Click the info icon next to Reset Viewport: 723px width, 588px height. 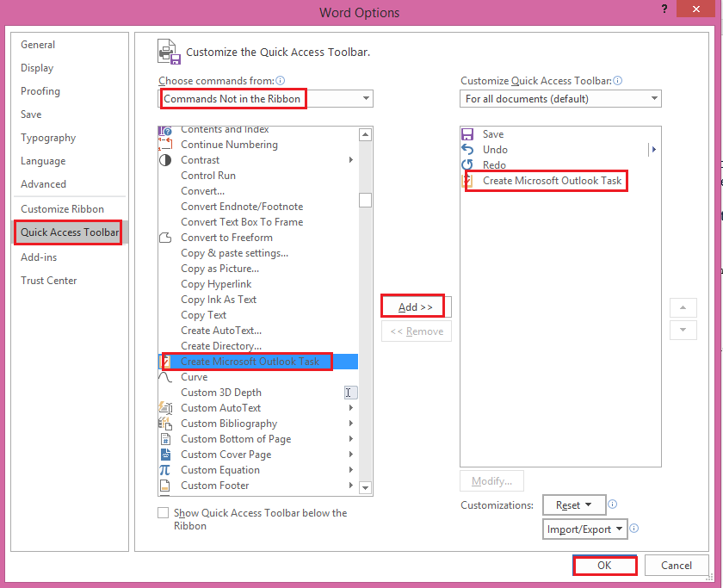(612, 504)
